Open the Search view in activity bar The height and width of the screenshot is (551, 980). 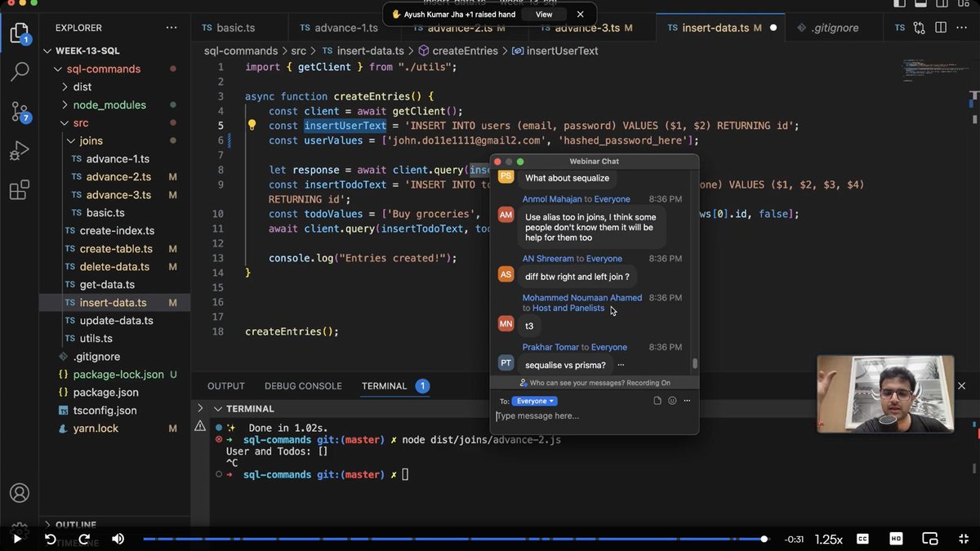(x=20, y=72)
